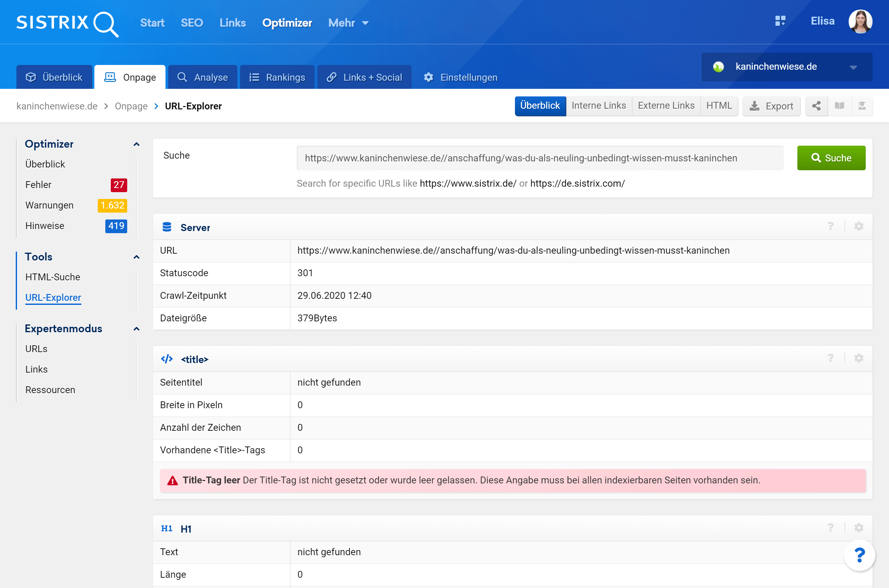
Task: Open Fehler list in sidebar
Action: click(x=38, y=185)
